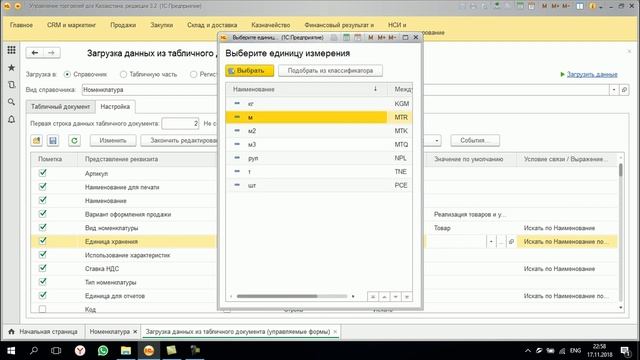Select the кг unit row
This screenshot has height=360, width=640.
[318, 104]
